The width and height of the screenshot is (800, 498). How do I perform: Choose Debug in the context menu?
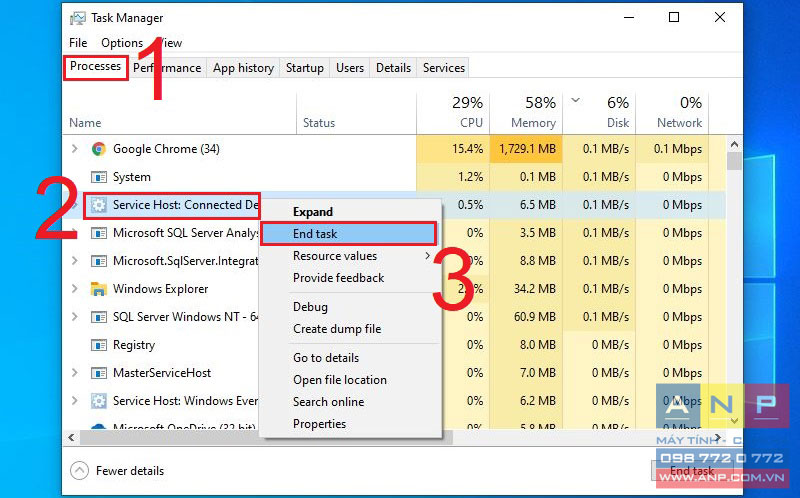[350, 307]
